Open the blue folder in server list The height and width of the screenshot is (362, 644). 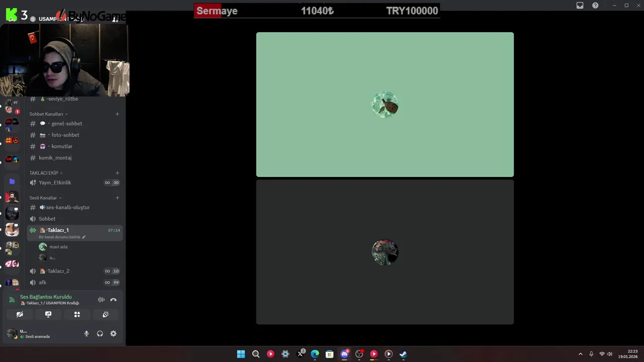[12, 182]
